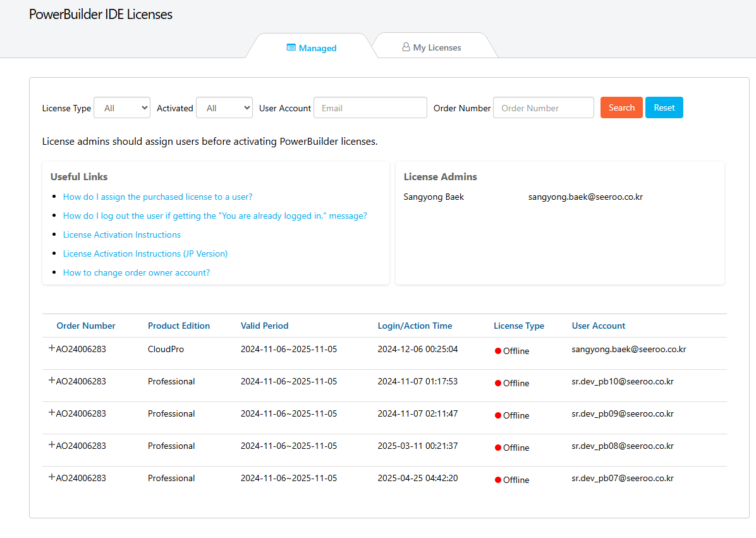756x538 pixels.
Task: Focus the Order Number input field
Action: pos(544,108)
